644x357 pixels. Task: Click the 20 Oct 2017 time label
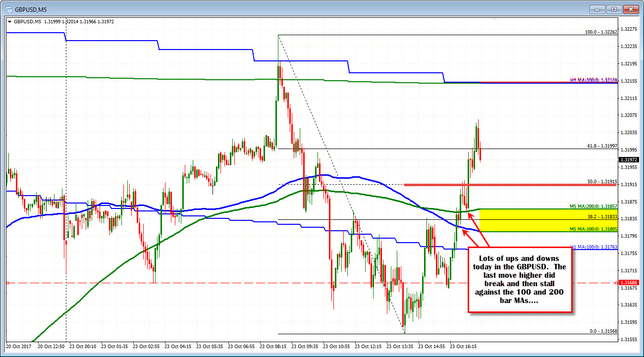coord(19,347)
